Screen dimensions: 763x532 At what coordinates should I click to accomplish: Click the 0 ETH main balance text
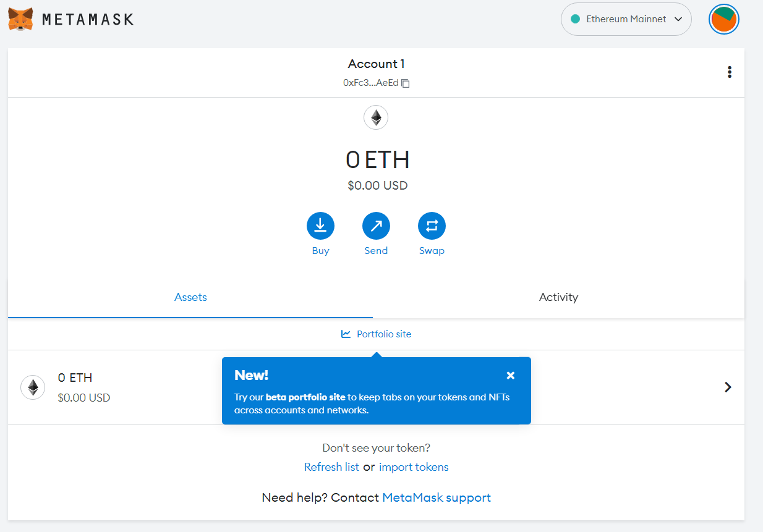click(377, 159)
